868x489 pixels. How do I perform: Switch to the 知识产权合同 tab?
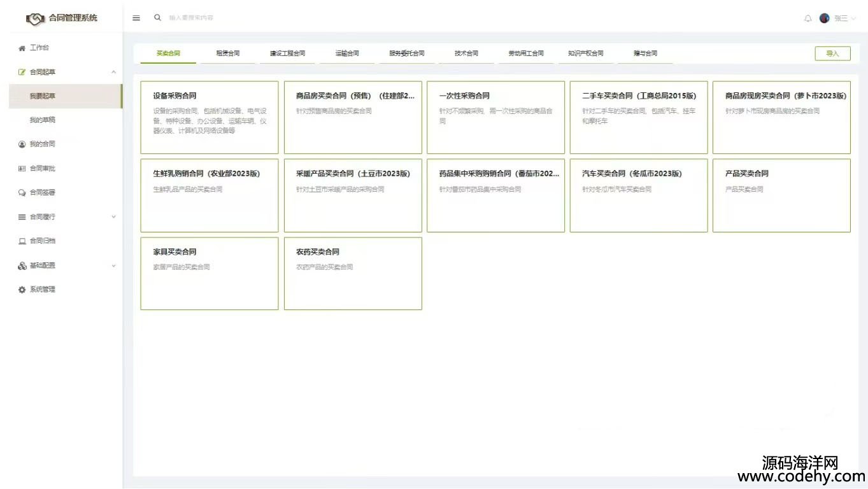click(x=586, y=53)
